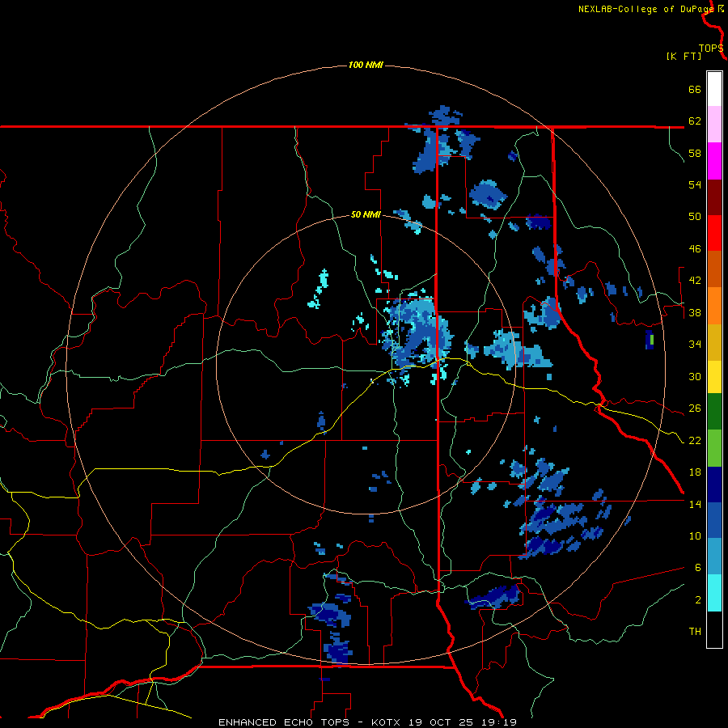Screen dimensions: 728x728
Task: Click the '50 NMI' range ring label
Action: coord(366,214)
